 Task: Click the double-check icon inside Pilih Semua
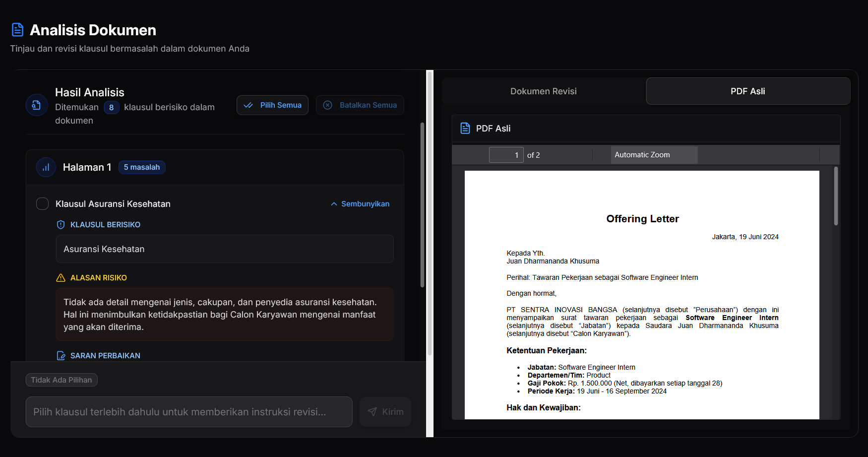(x=248, y=105)
